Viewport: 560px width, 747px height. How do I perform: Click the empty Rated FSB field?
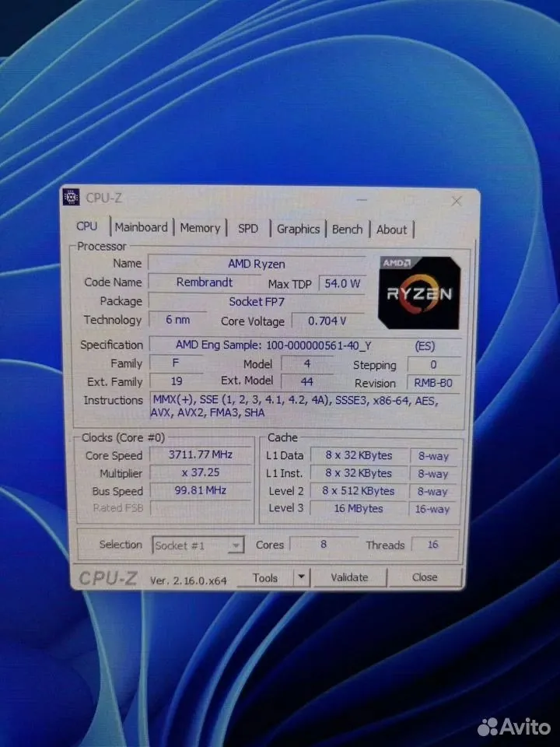[201, 508]
